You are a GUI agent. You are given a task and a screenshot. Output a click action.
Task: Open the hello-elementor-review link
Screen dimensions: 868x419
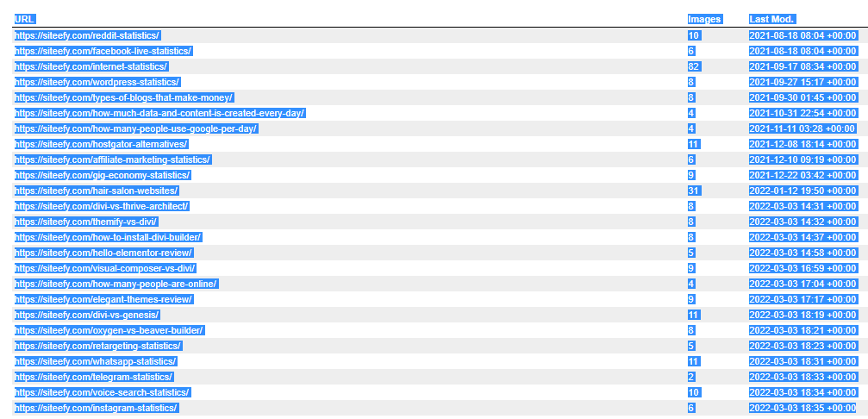[103, 253]
